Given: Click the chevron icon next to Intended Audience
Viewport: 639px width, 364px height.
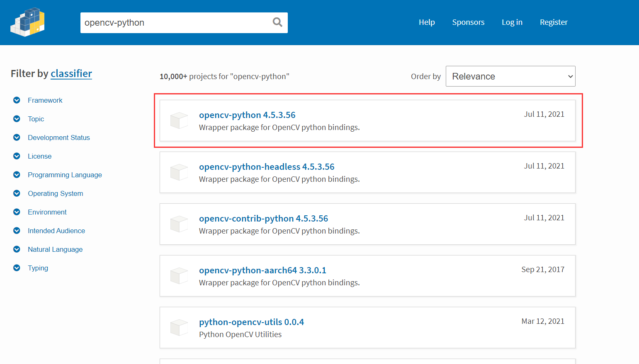Looking at the screenshot, I should tap(17, 231).
